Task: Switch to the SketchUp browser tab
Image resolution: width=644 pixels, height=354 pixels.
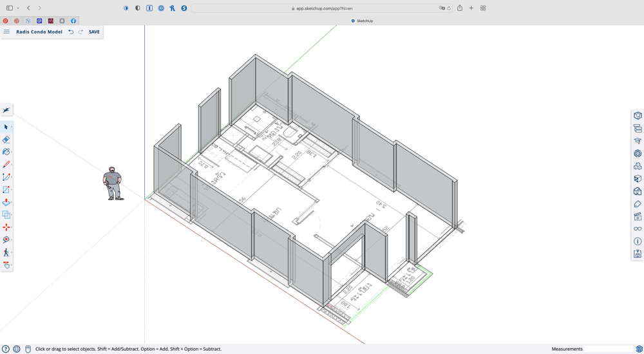Action: [362, 21]
